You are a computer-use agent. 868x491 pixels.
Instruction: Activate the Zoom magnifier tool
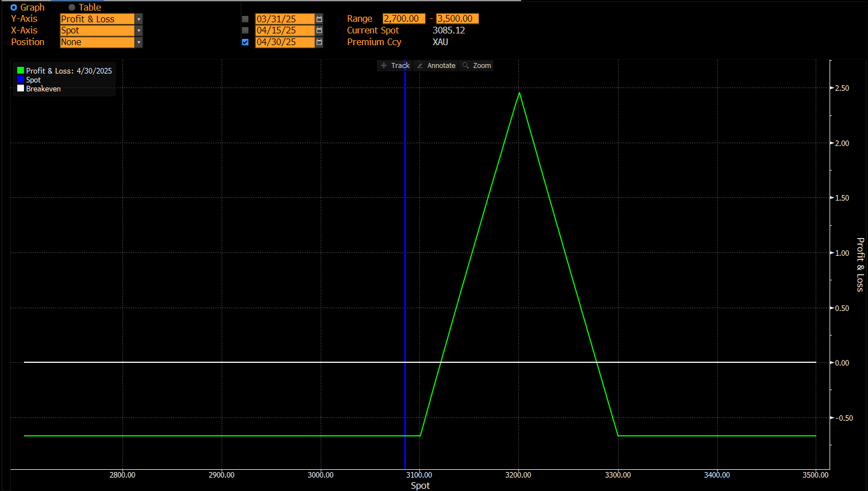[x=477, y=66]
